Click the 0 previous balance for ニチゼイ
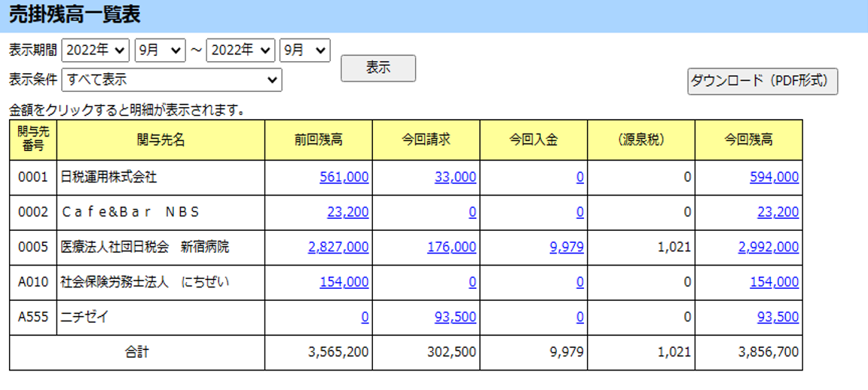Viewport: 868px width, 390px height. [x=365, y=318]
